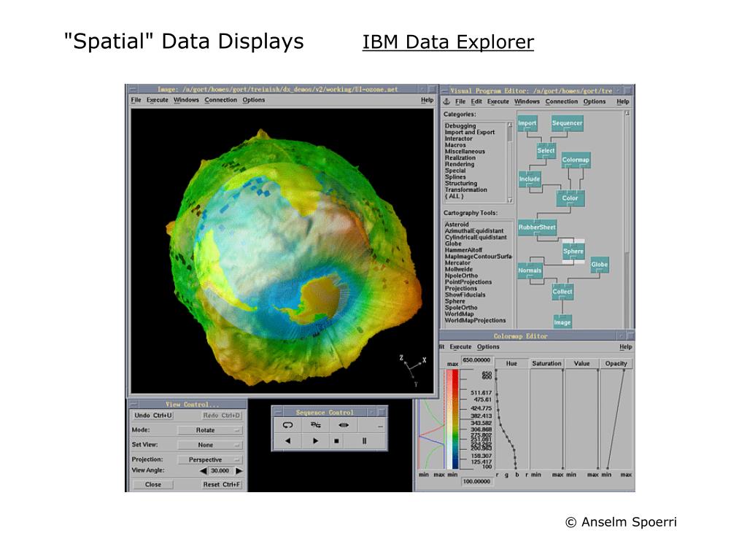Open Connection menu in Image window

pyautogui.click(x=220, y=100)
